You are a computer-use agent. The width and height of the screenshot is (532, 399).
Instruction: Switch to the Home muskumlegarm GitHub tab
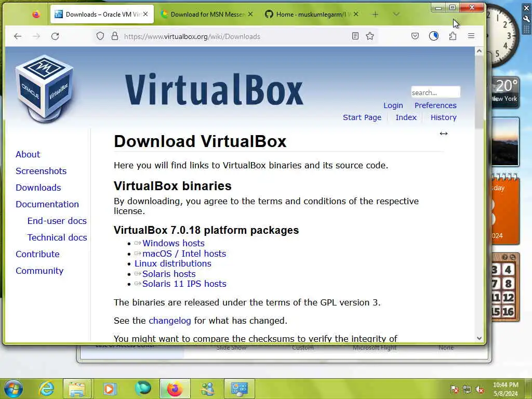coord(311,14)
